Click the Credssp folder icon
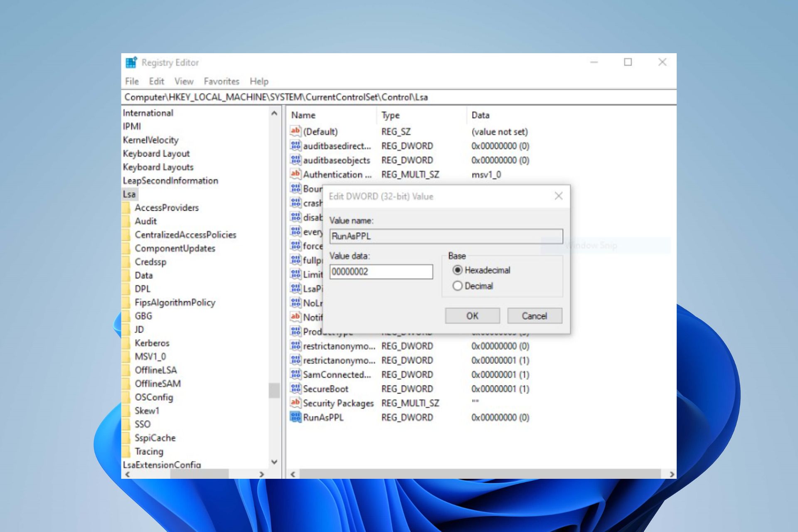 126,262
